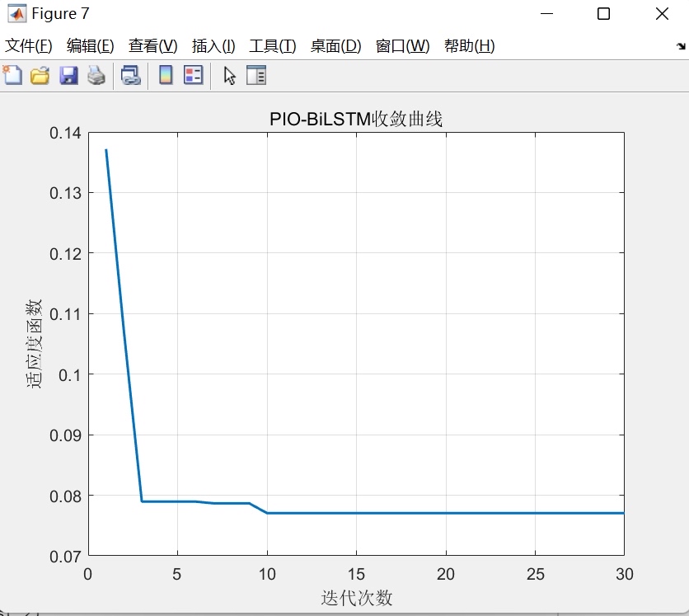The image size is (689, 616).
Task: Dock the figure using the corner arrow
Action: 681,45
